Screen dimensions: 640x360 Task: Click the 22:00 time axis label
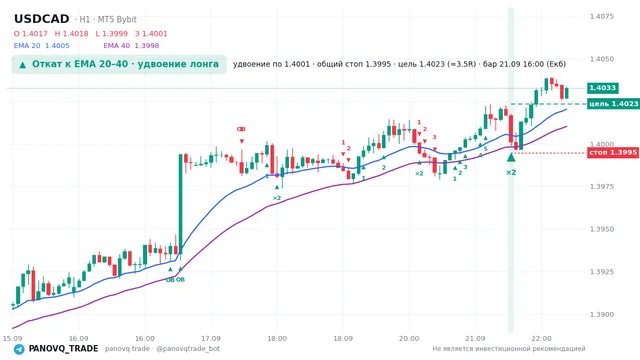[541, 338]
